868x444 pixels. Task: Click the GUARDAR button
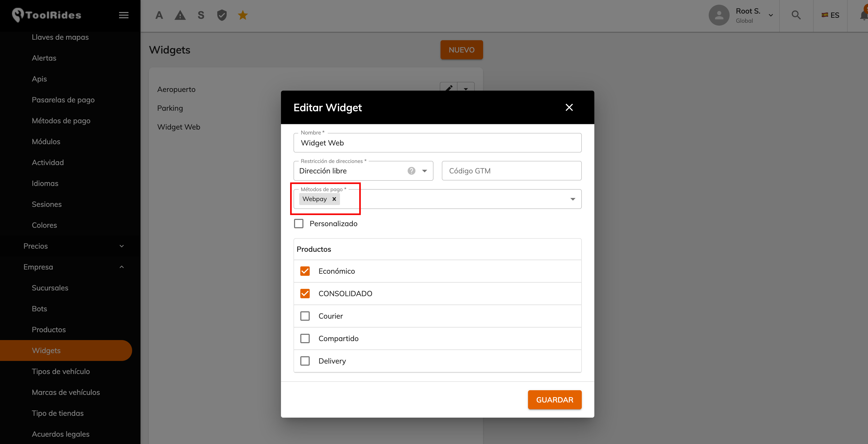(555, 400)
